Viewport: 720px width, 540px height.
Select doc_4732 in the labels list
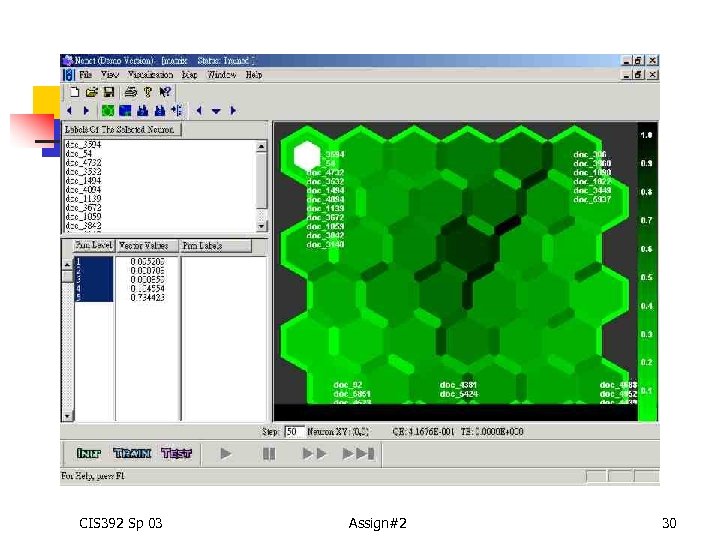[x=83, y=163]
